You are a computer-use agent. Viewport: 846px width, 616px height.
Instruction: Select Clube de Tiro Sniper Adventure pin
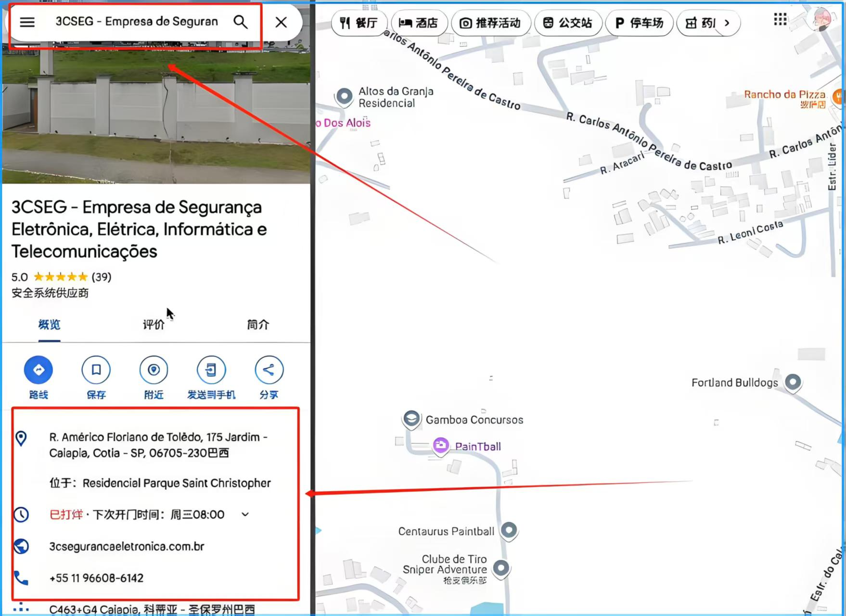click(x=501, y=569)
